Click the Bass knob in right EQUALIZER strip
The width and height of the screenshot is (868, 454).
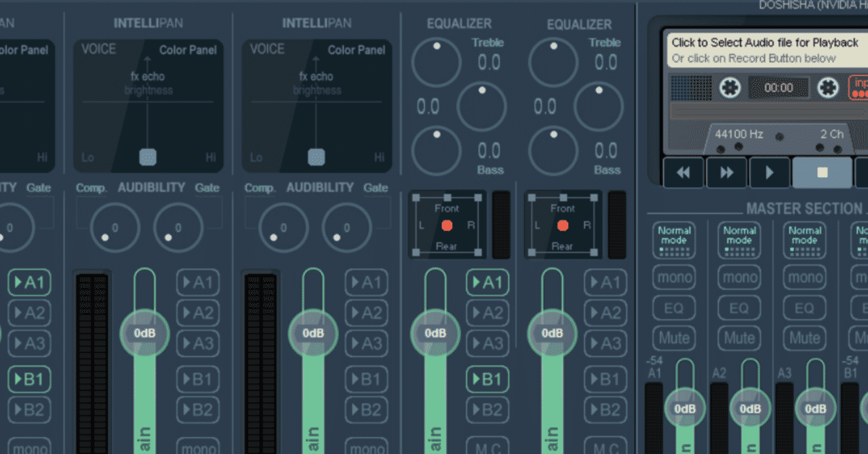click(553, 150)
